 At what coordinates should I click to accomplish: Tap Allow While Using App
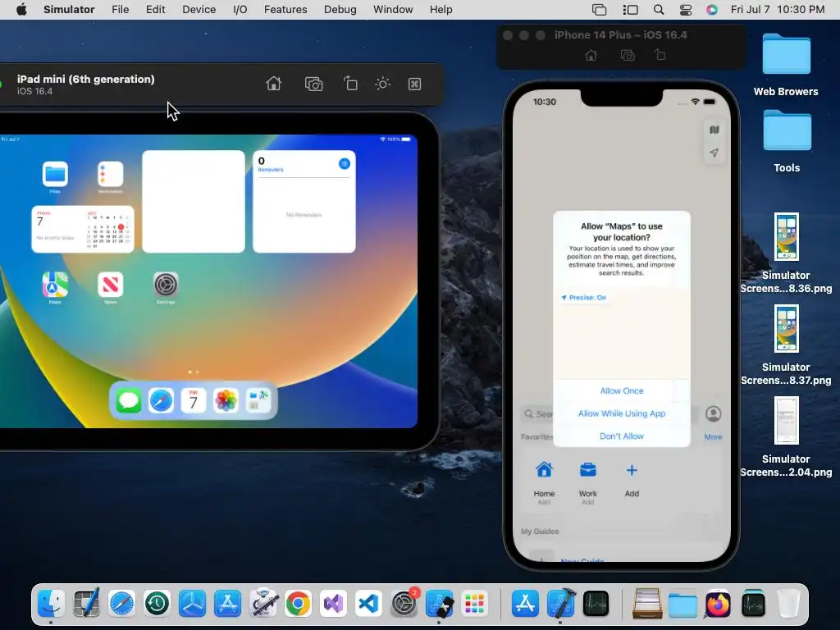click(622, 413)
